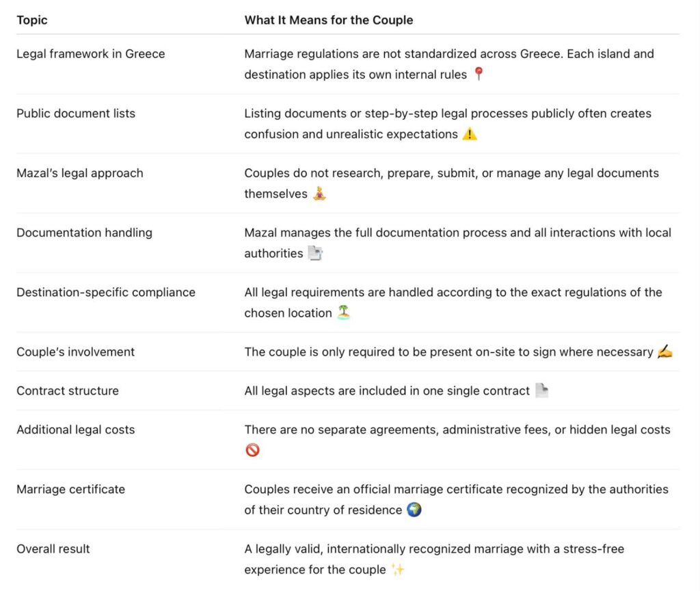This screenshot has height=591, width=700.
Task: Click the meditating person emoji
Action: click(319, 194)
